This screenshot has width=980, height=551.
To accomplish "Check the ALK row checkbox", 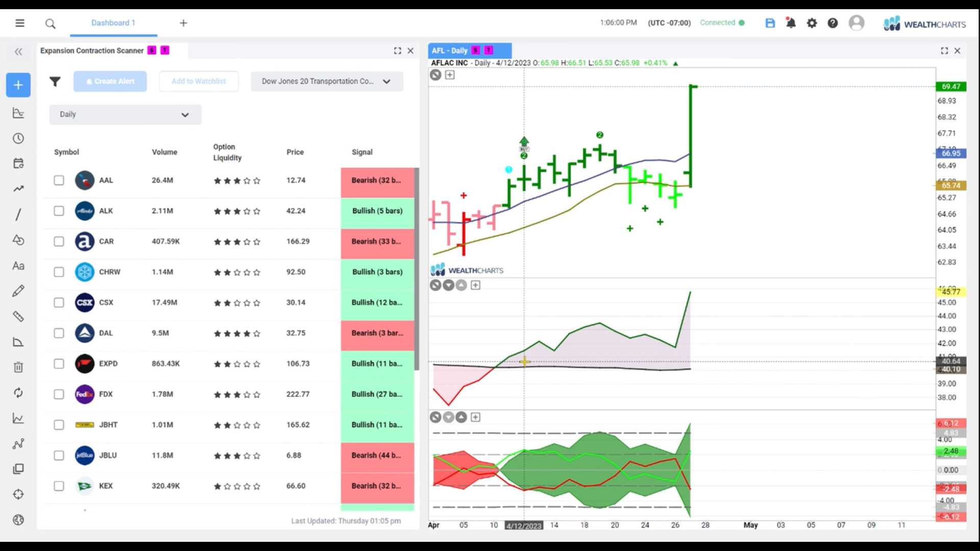I will coord(59,211).
